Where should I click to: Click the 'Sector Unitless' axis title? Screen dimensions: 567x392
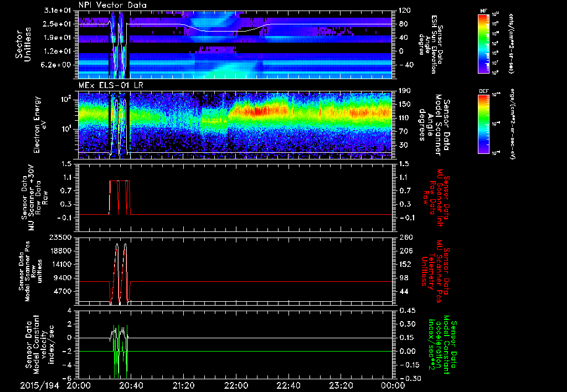tap(23, 45)
